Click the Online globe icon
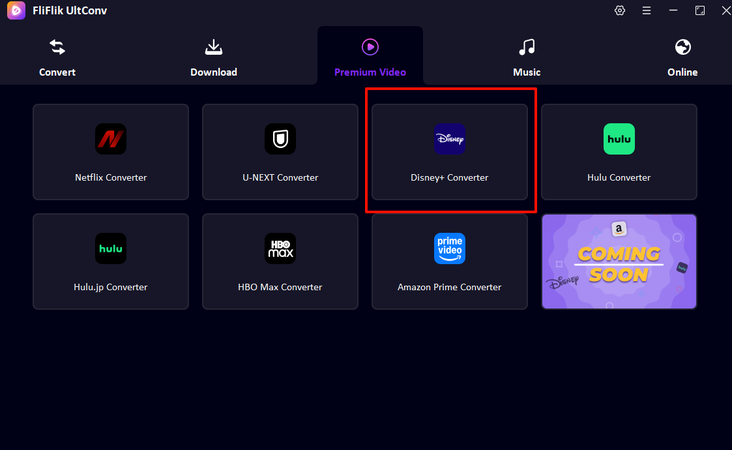Screen dimensions: 732x450 683,47
